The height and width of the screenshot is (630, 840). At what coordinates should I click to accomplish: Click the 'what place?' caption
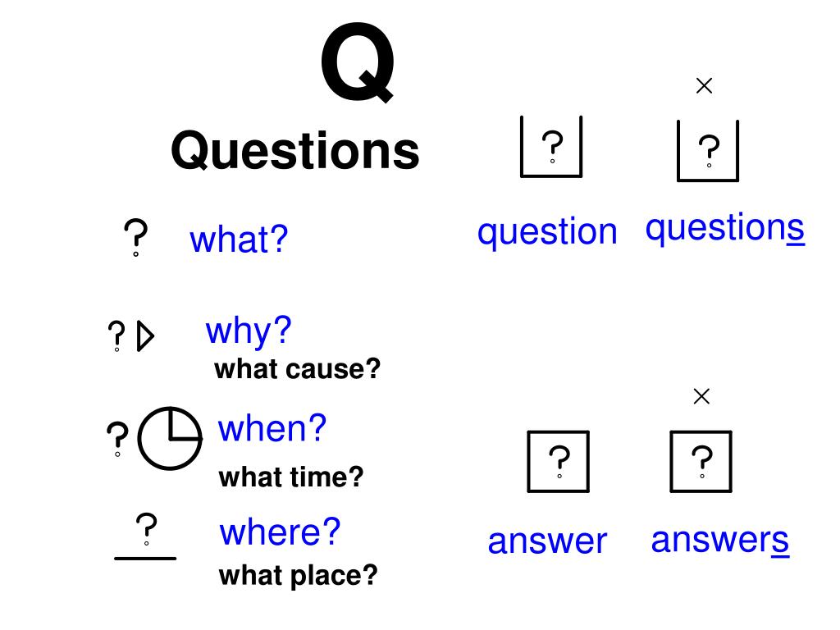(x=299, y=576)
